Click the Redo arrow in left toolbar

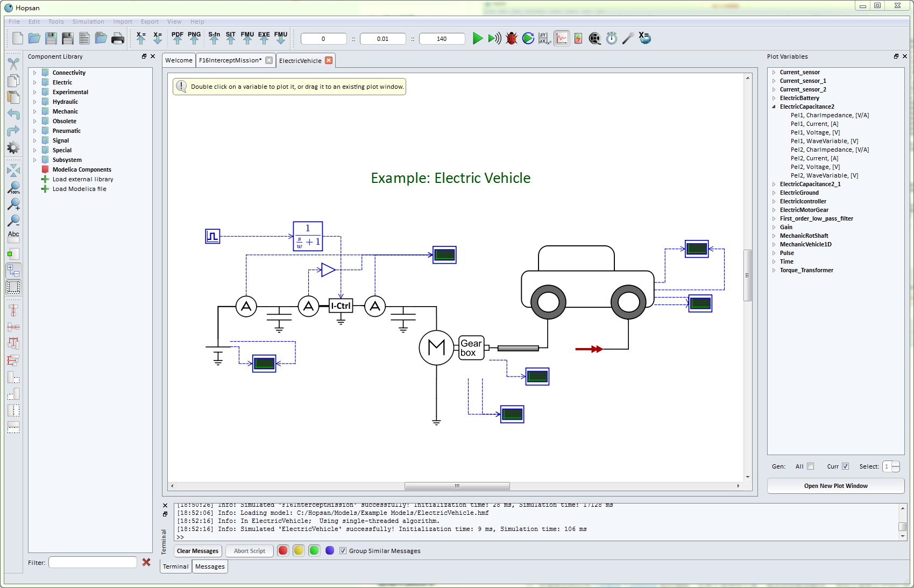coord(13,131)
